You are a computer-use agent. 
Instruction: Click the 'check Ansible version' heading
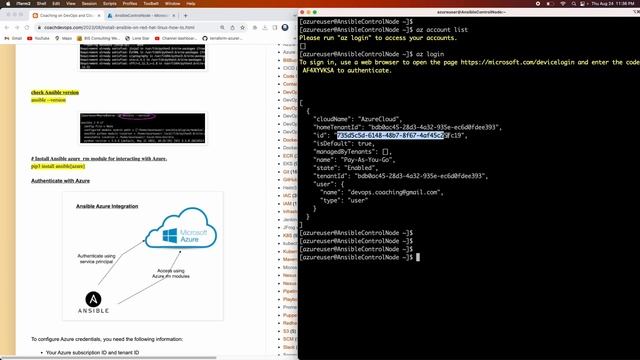pyautogui.click(x=55, y=92)
